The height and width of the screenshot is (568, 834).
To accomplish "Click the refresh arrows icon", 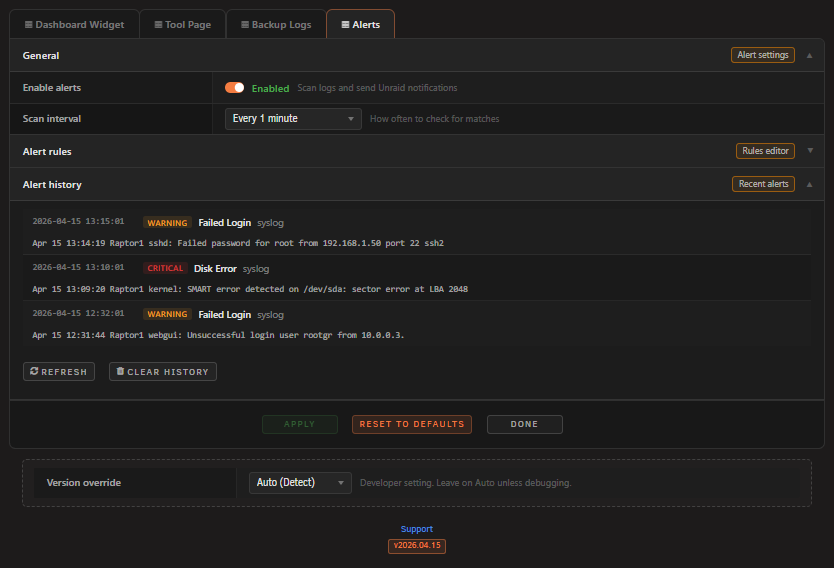I will point(34,371).
